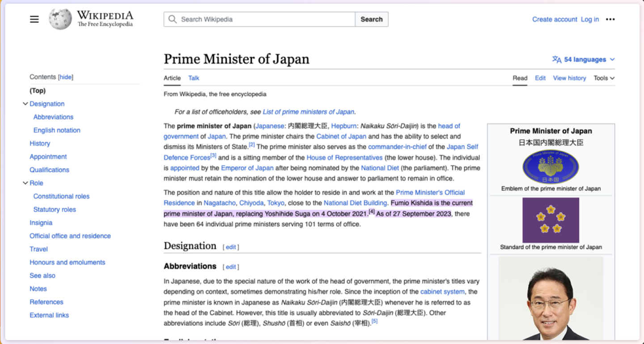Open the commander-in-chief link
This screenshot has width=644, height=344.
[397, 147]
